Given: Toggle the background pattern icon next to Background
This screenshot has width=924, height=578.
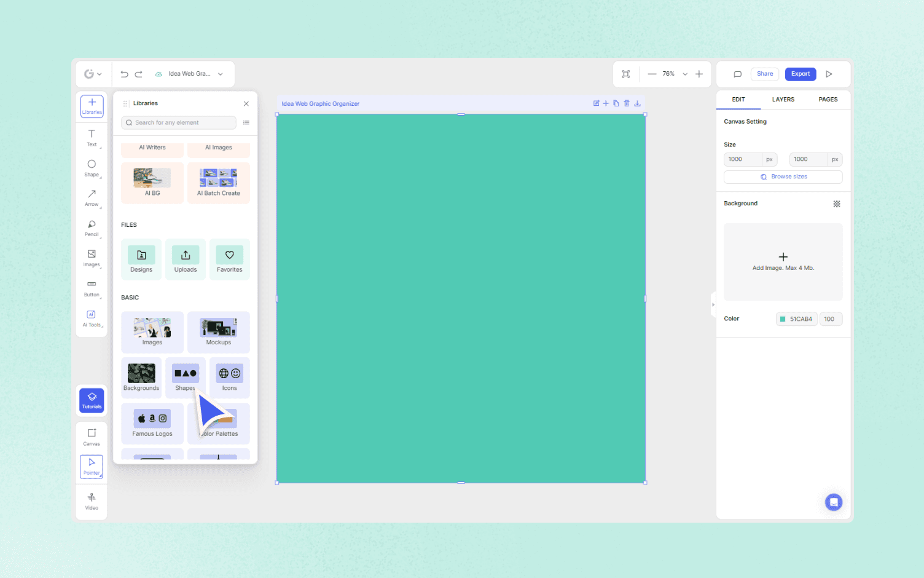Looking at the screenshot, I should pos(836,204).
